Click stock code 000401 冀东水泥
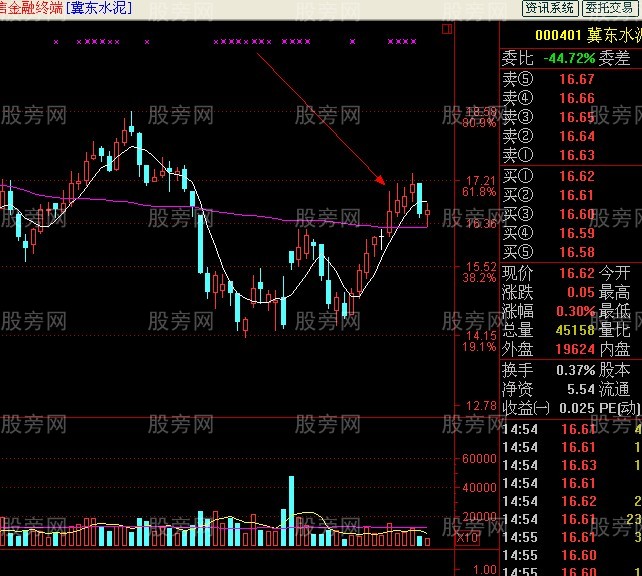The height and width of the screenshot is (576, 642). tap(588, 35)
